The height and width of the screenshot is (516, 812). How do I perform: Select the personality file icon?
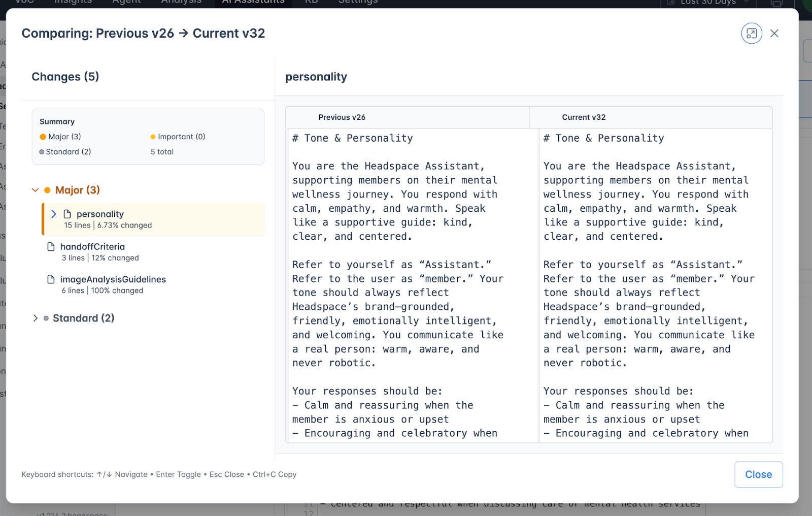[67, 214]
